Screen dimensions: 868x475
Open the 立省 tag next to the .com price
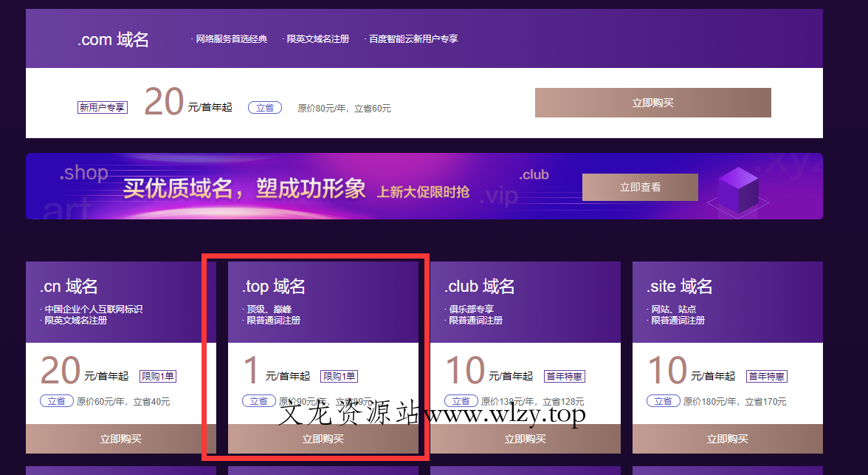pyautogui.click(x=265, y=106)
